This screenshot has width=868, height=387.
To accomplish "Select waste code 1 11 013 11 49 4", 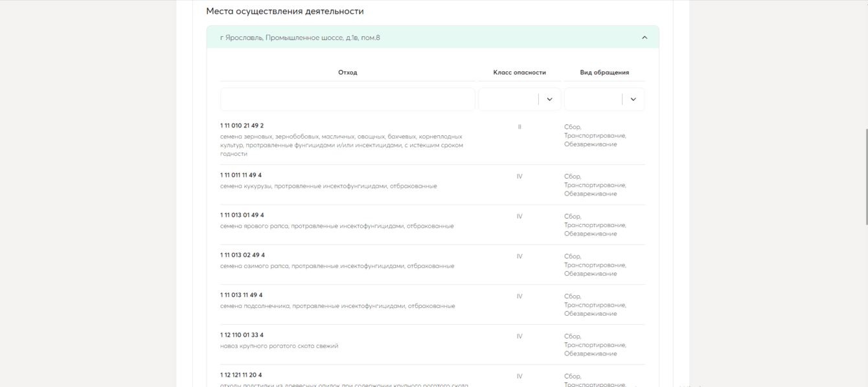I will coord(241,295).
